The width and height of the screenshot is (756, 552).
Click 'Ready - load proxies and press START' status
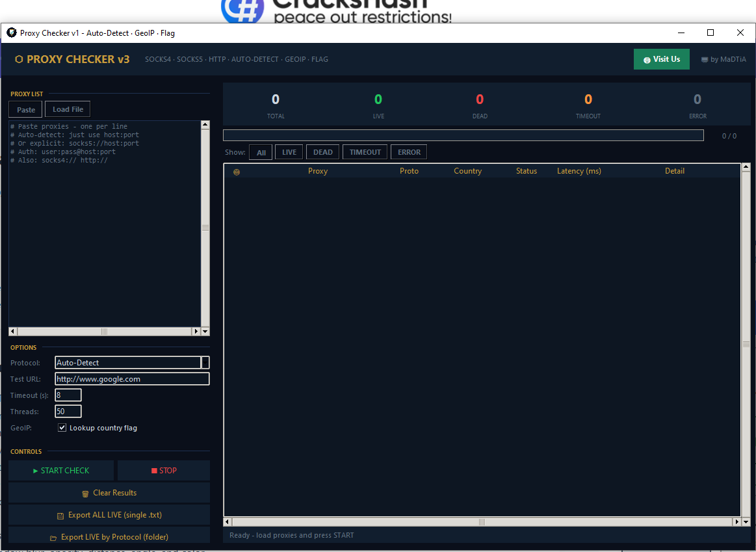click(x=292, y=535)
